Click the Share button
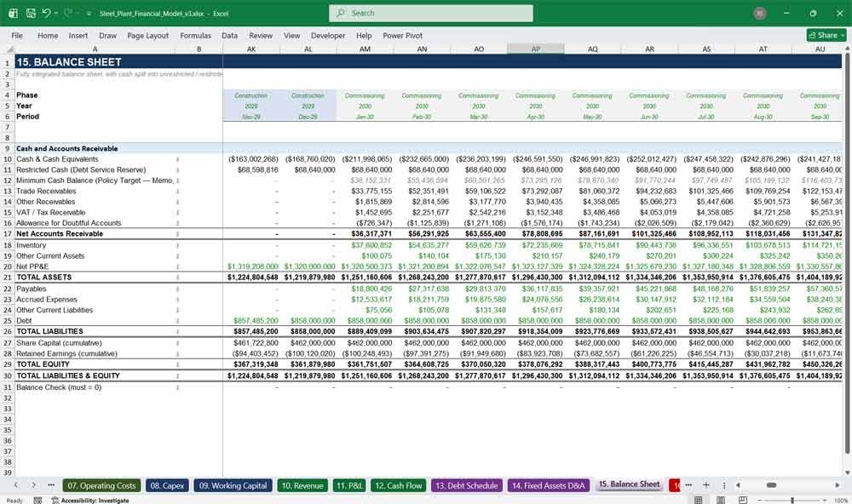852x504 pixels. click(x=826, y=35)
